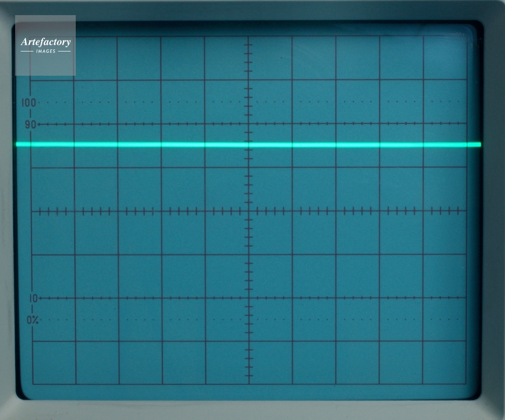
Task: Click the left end of the green trace
Action: (x=18, y=144)
